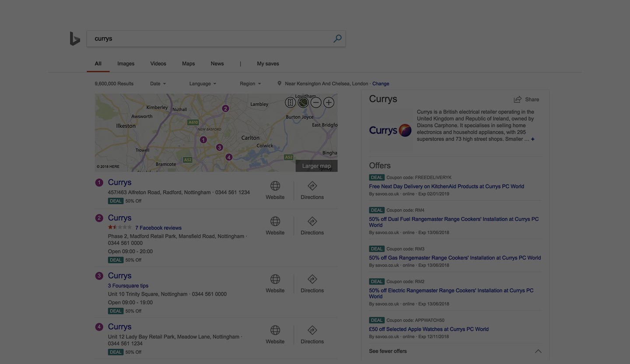Screen dimensions: 630x364
Task: Open the Date filter dropdown
Action: [x=158, y=84]
